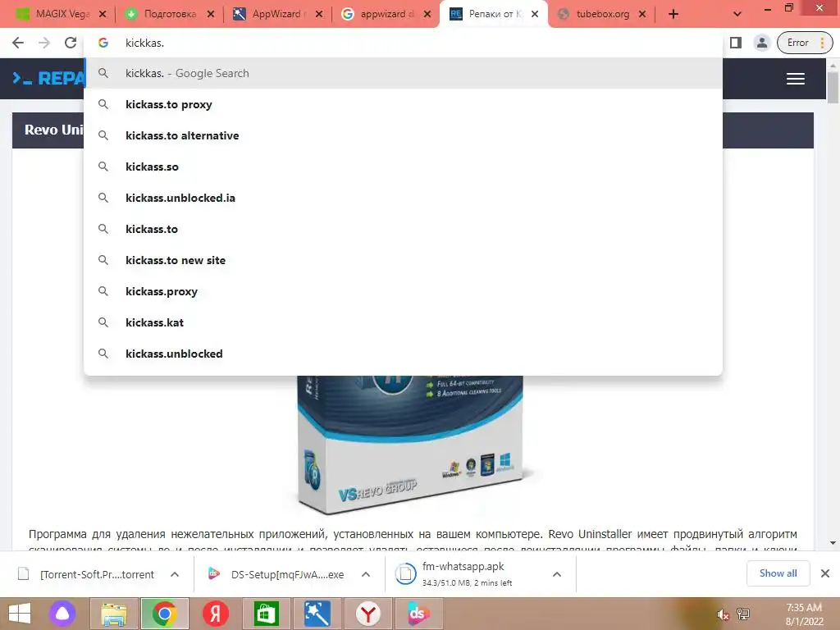Click the muted volume tray icon

tap(723, 614)
